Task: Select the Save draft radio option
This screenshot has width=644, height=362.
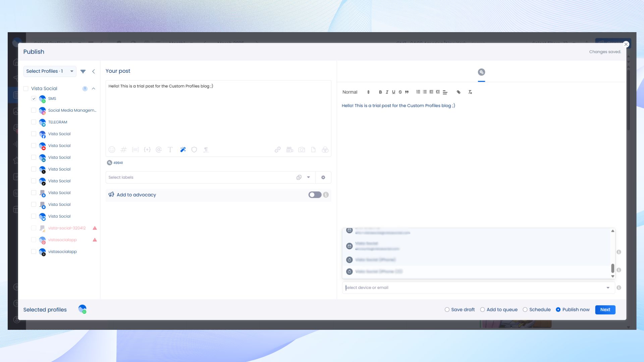Action: click(447, 310)
